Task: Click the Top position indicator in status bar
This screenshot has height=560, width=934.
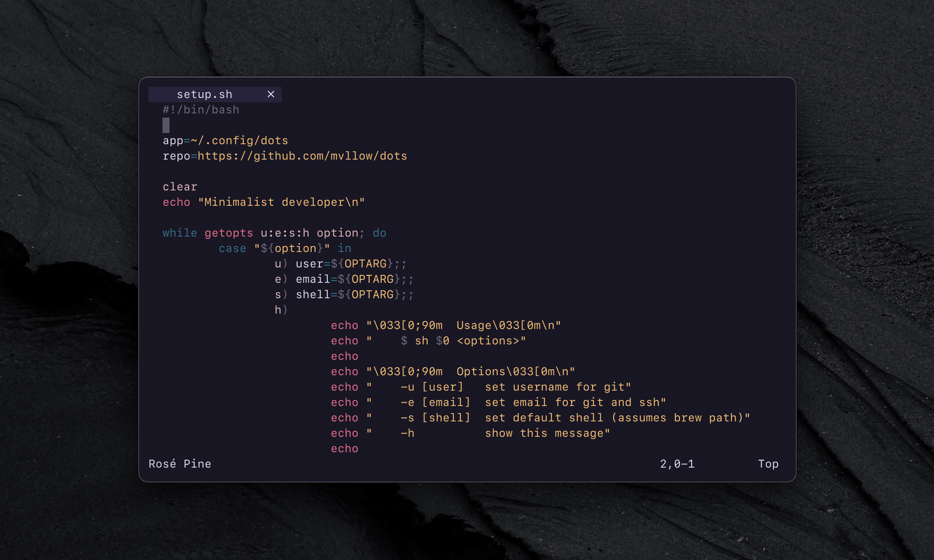Action: point(768,463)
